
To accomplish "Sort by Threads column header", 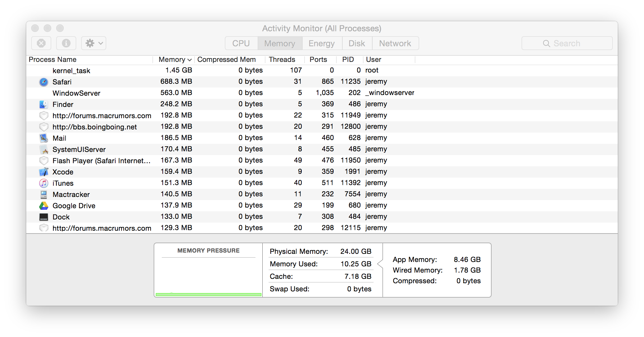I will [285, 59].
